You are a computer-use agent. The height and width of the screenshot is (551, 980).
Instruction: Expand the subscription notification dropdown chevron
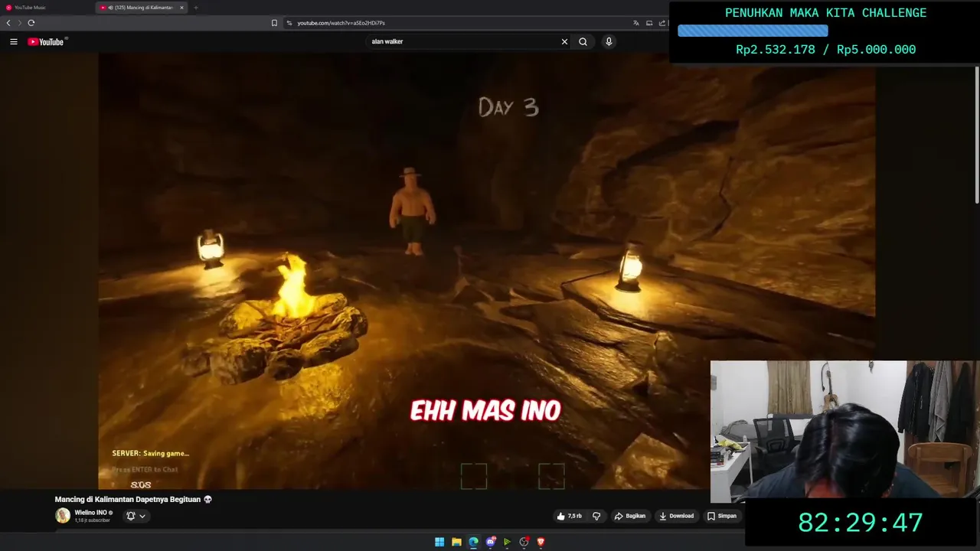point(142,517)
